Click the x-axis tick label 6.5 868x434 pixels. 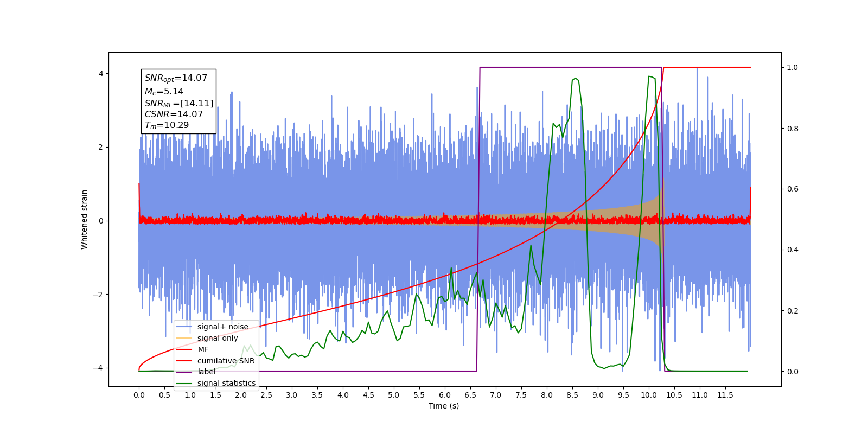coord(470,395)
